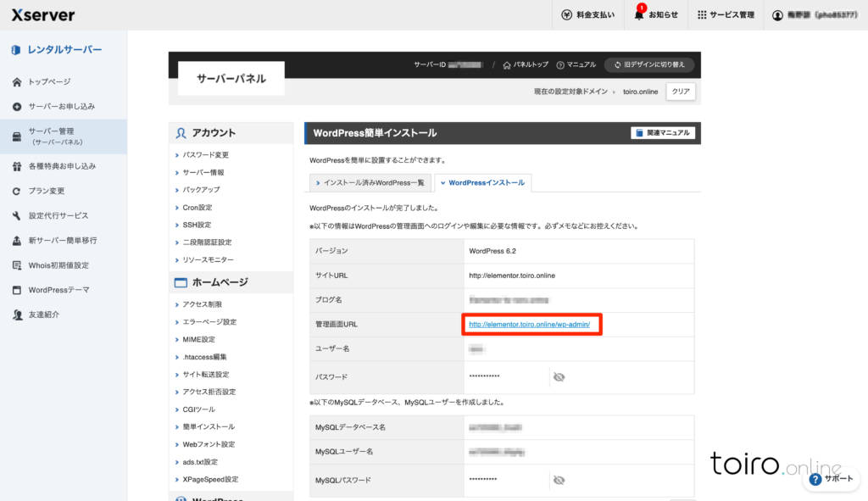Select the WordPressインストール tab
Screen dimensions: 868x501
pos(482,182)
